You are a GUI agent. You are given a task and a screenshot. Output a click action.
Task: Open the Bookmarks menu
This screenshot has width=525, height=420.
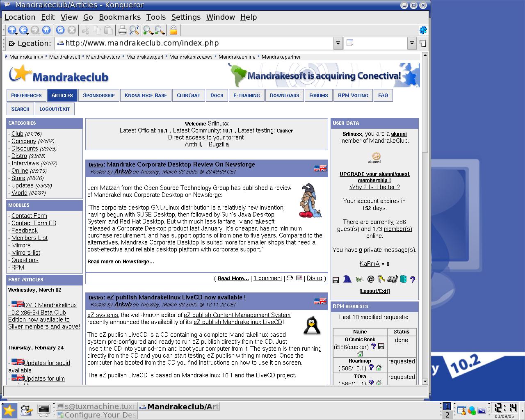[120, 17]
